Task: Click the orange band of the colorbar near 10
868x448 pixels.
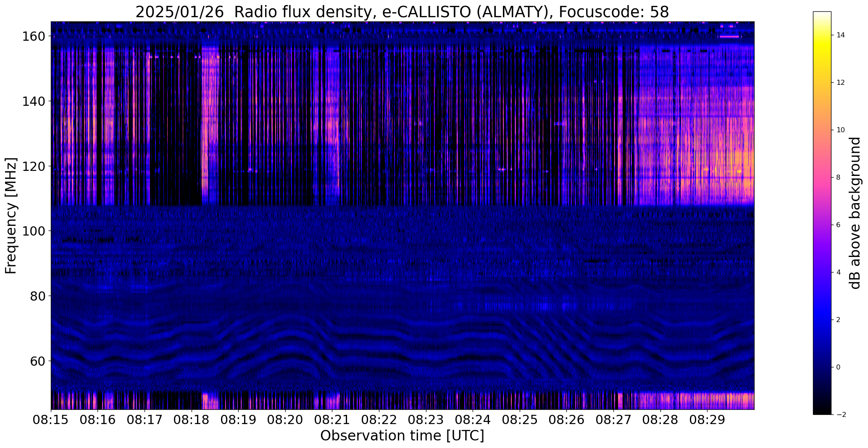Action: pyautogui.click(x=822, y=130)
